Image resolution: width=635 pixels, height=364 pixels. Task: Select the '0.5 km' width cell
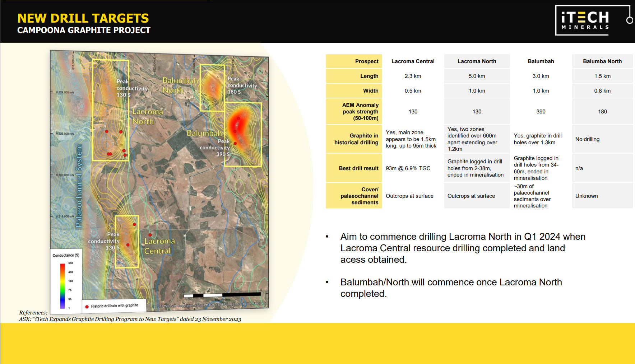413,91
